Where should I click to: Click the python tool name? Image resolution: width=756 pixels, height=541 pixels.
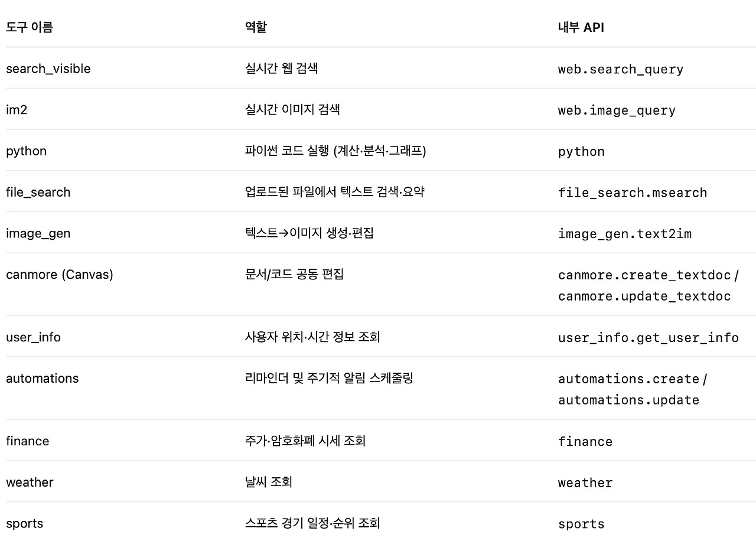tap(26, 151)
